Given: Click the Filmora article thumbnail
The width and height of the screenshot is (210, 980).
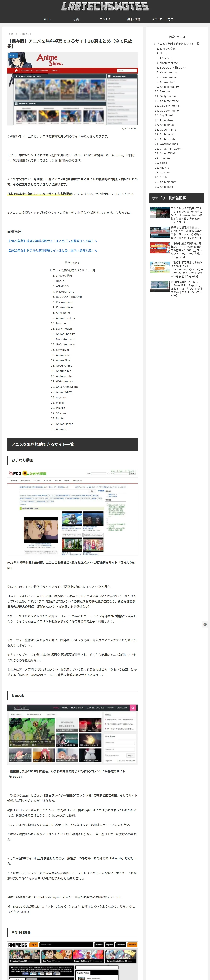Looking at the screenshot, I should point(160,232).
